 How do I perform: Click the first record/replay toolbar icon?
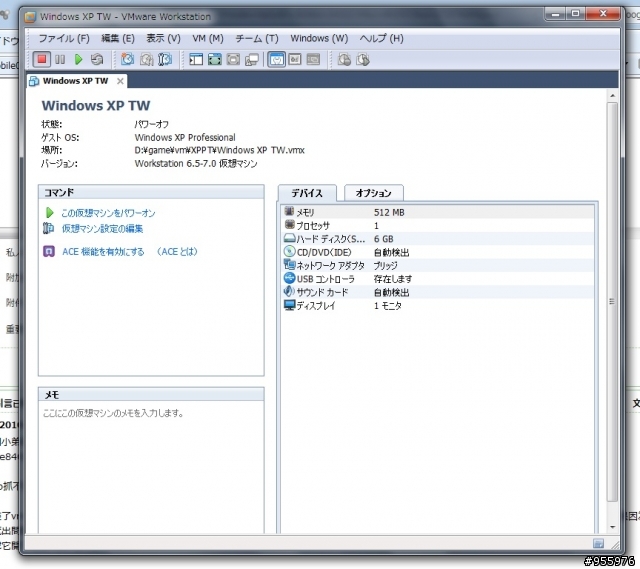click(x=344, y=60)
